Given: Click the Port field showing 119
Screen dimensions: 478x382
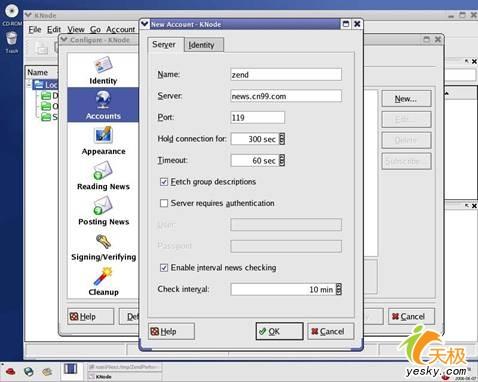Looking at the screenshot, I should click(258, 117).
